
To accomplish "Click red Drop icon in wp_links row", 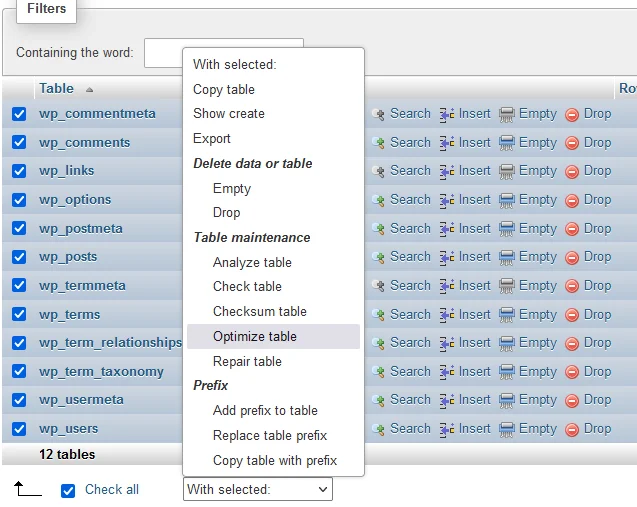I will coord(572,172).
